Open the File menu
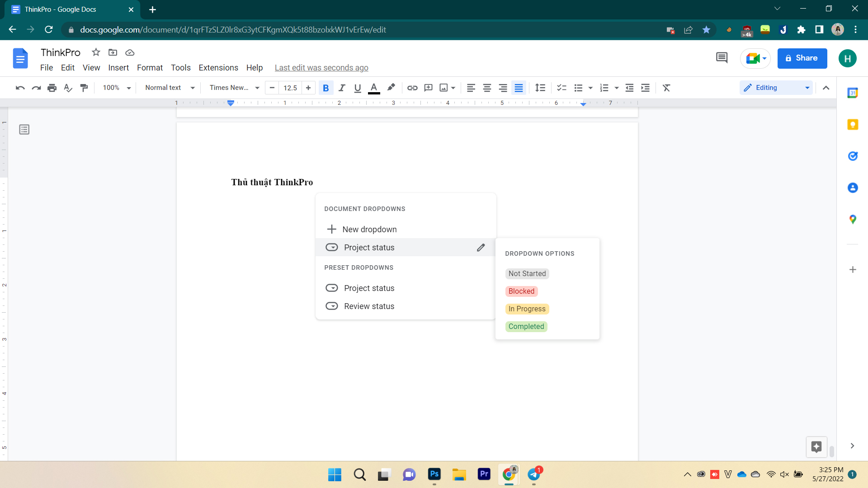The image size is (868, 488). point(47,68)
